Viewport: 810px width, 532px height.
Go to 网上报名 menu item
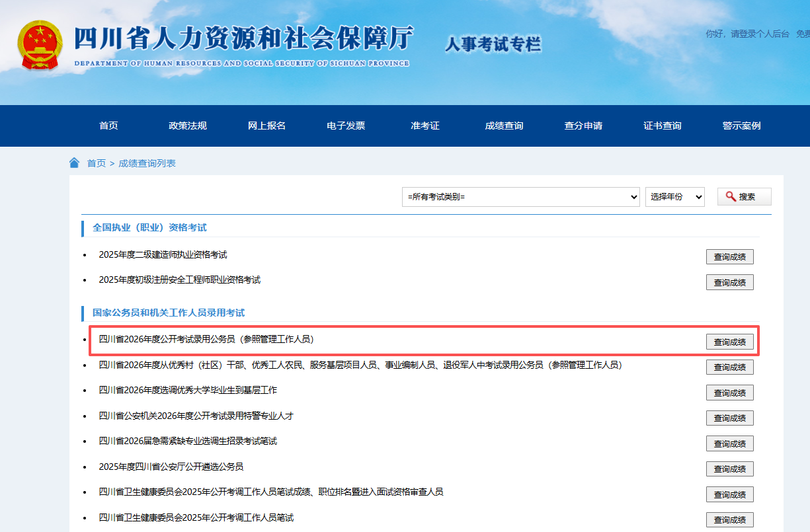click(x=266, y=126)
